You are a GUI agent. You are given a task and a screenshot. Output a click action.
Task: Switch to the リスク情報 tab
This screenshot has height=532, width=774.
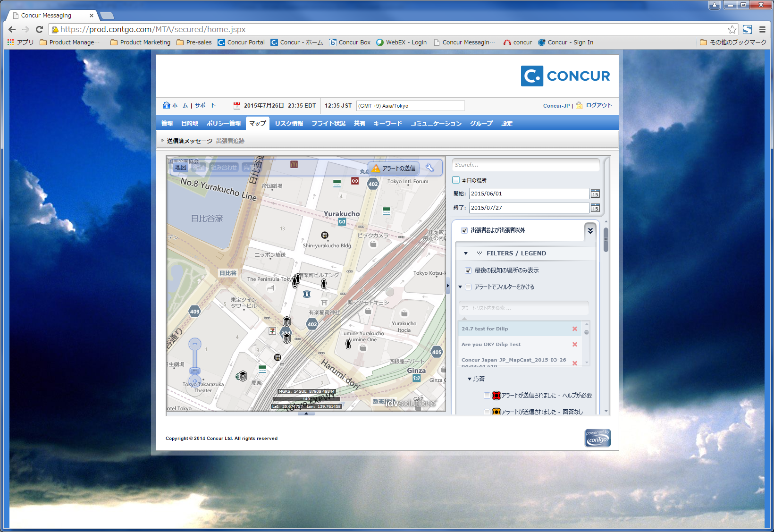289,124
